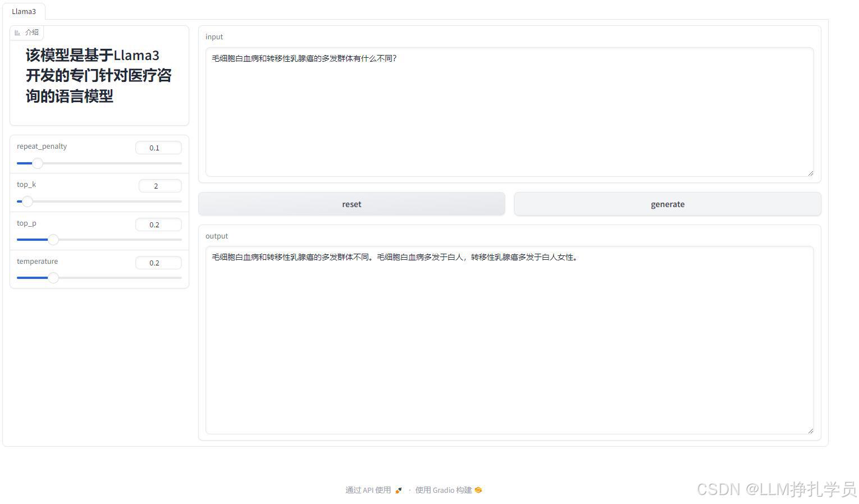Click the 'top_k' label
859x504 pixels.
pos(26,185)
